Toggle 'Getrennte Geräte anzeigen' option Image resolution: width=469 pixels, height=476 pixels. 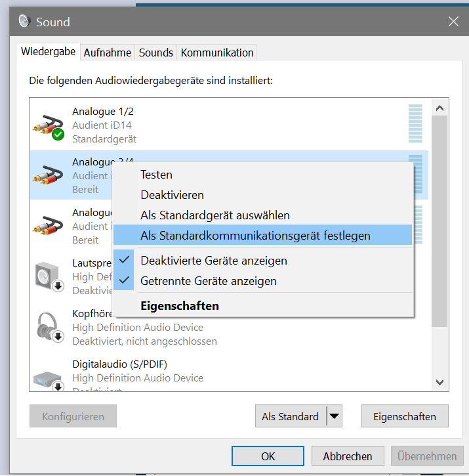[x=209, y=281]
